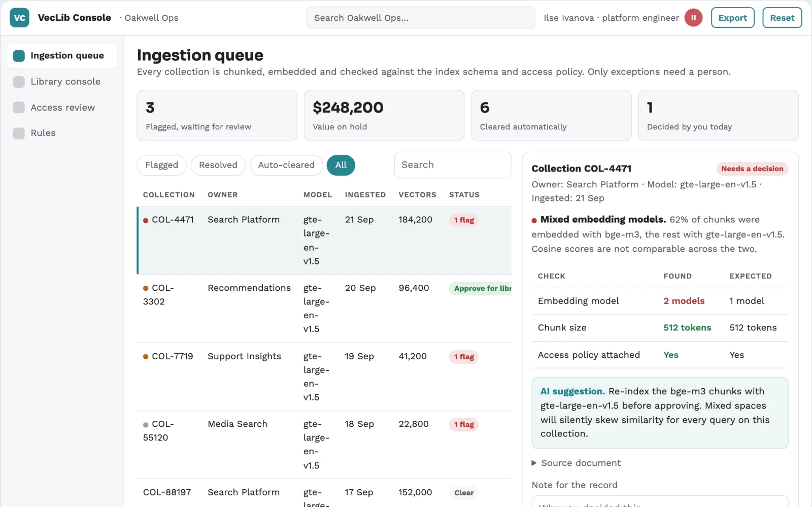
Task: Select the COL-3302 row
Action: click(324, 309)
